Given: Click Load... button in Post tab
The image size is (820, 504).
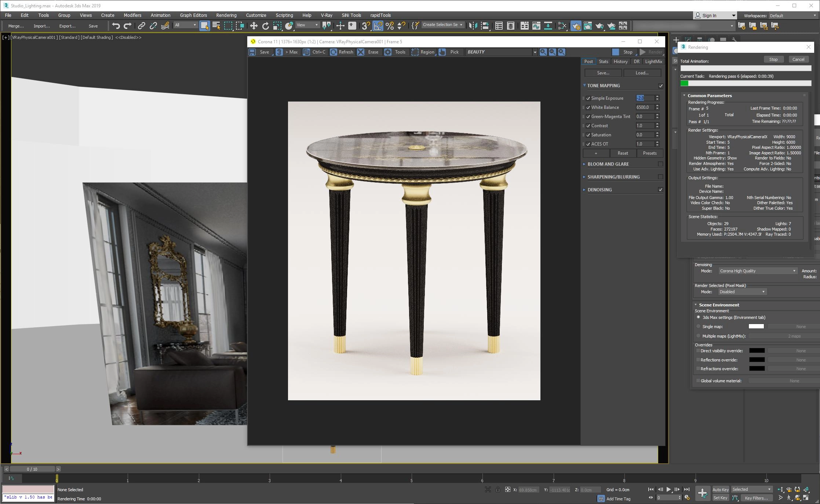Looking at the screenshot, I should [642, 73].
